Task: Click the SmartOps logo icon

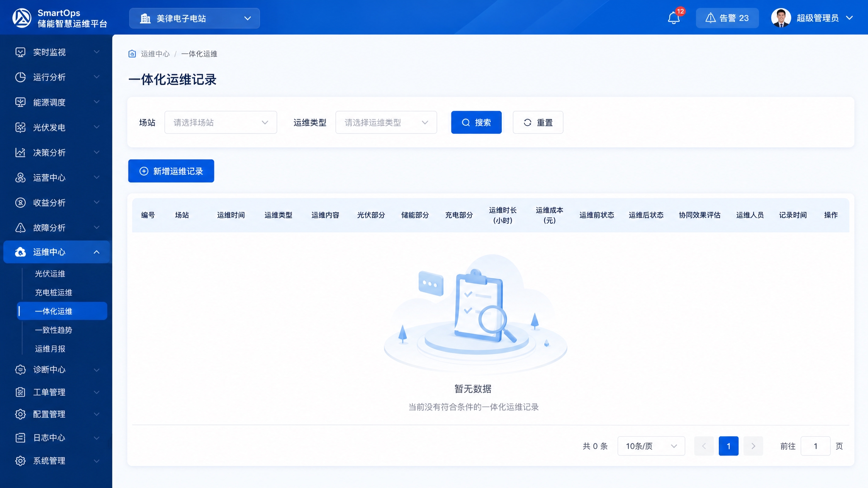Action: coord(22,18)
